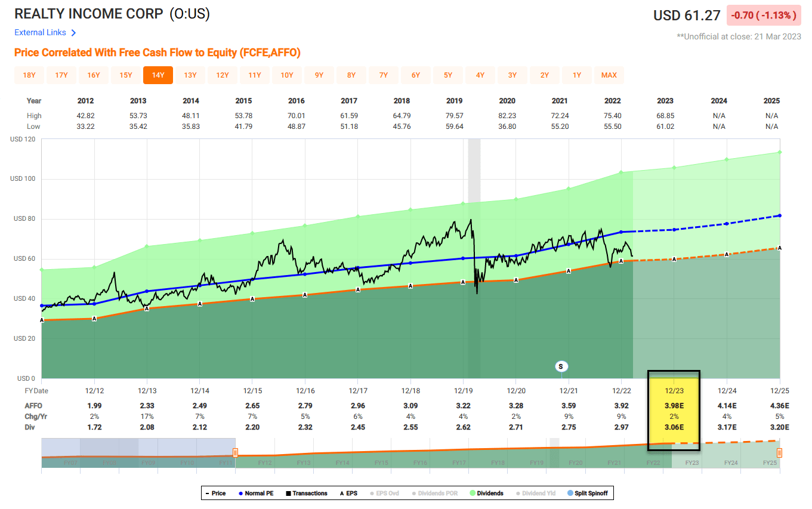Viewport: 812px width, 509px height.
Task: Set chart range to 10Y
Action: coord(287,75)
